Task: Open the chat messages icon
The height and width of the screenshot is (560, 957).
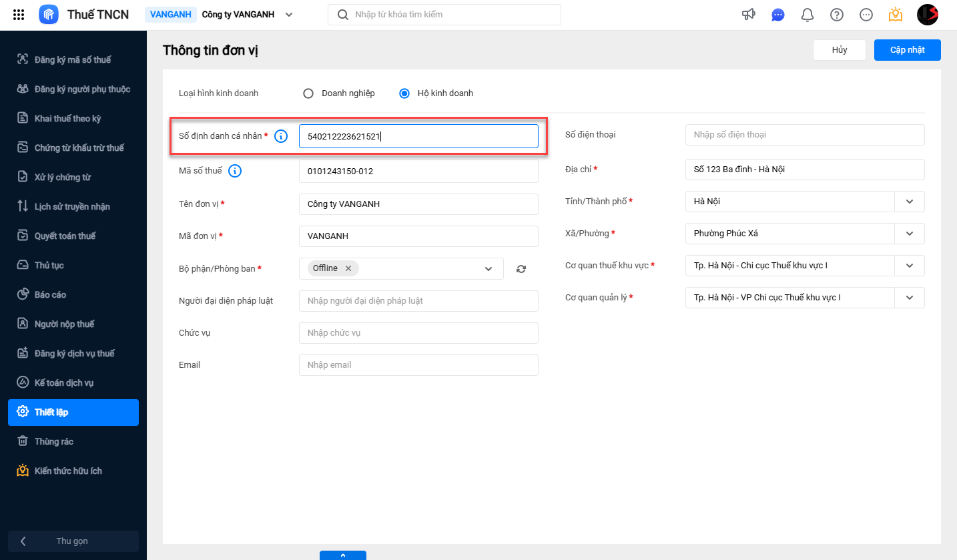Action: (x=777, y=15)
